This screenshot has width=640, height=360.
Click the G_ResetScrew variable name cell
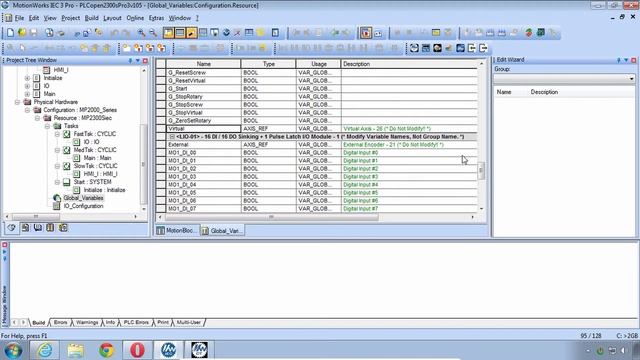[204, 73]
